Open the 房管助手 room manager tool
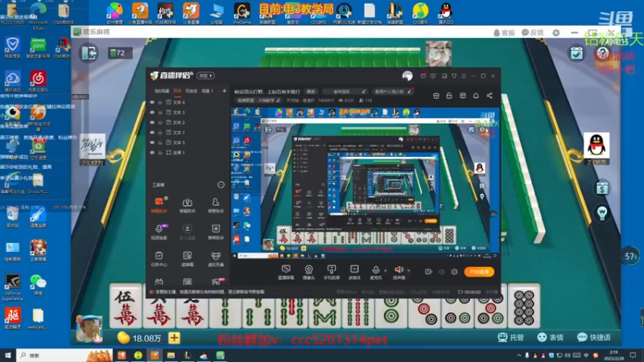Screen dimensions: 644x362 tap(216, 205)
